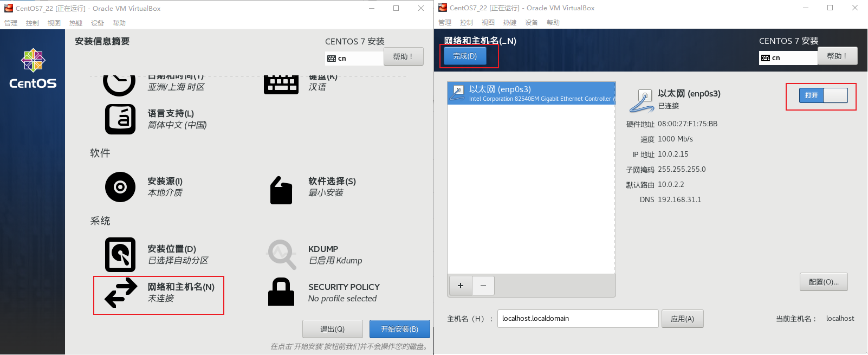Image resolution: width=868 pixels, height=355 pixels.
Task: Open 帮助 menu in right VirtualBox window
Action: click(553, 23)
